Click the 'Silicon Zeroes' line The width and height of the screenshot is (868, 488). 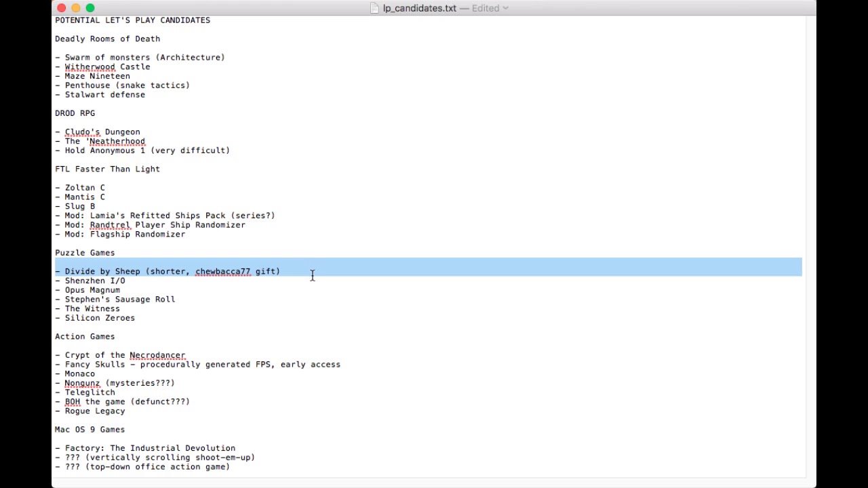click(x=95, y=318)
